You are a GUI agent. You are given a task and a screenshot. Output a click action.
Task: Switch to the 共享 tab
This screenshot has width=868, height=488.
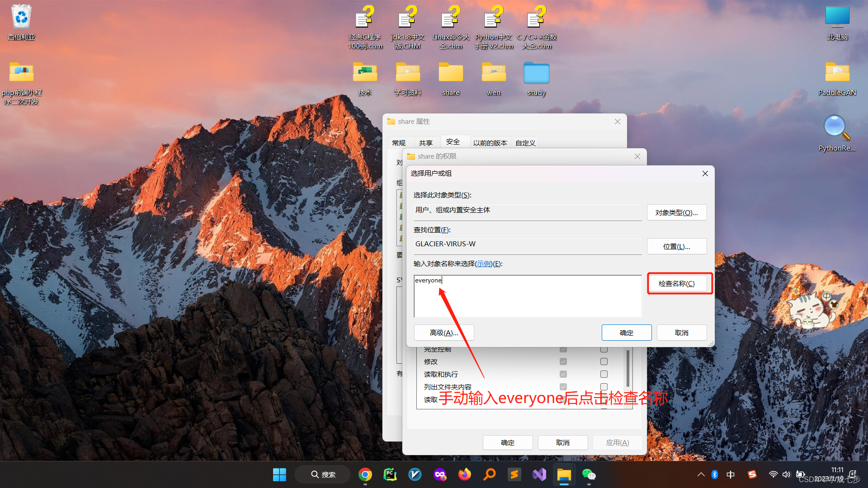click(x=425, y=143)
